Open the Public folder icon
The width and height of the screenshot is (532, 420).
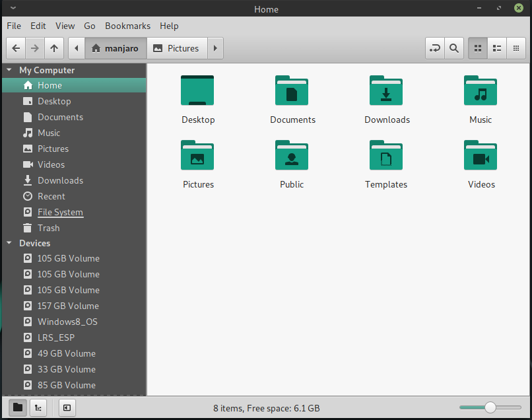[292, 155]
